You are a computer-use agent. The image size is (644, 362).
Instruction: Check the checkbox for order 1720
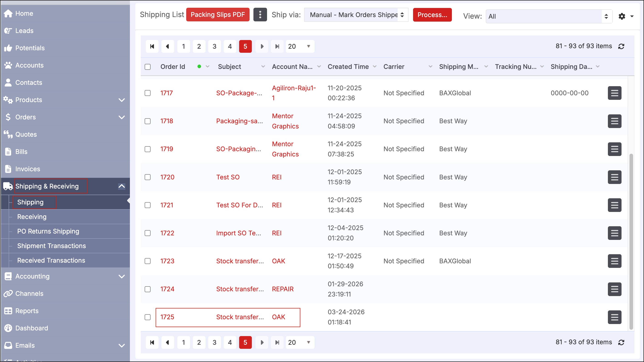pyautogui.click(x=148, y=177)
